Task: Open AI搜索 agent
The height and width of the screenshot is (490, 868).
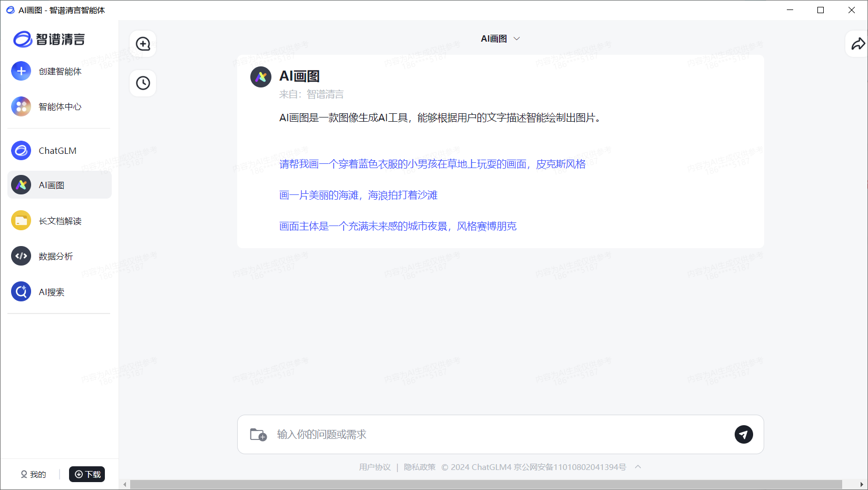Action: [60, 291]
